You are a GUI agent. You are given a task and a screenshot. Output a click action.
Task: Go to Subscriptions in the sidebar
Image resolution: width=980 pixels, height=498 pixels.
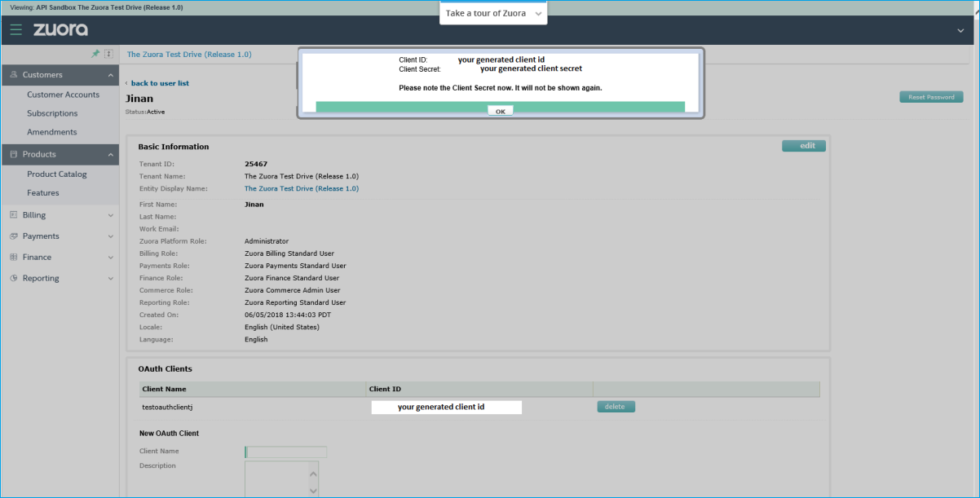(52, 113)
